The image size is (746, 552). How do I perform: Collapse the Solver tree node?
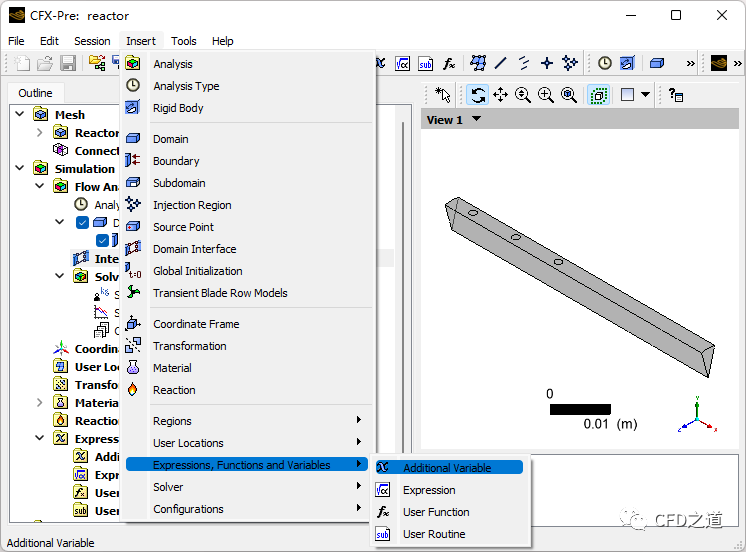[60, 276]
